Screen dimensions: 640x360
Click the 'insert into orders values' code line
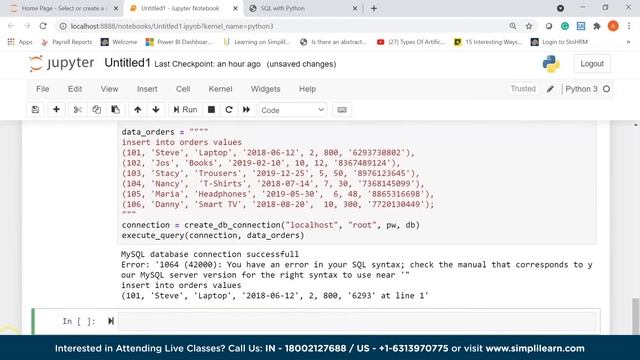tap(182, 142)
